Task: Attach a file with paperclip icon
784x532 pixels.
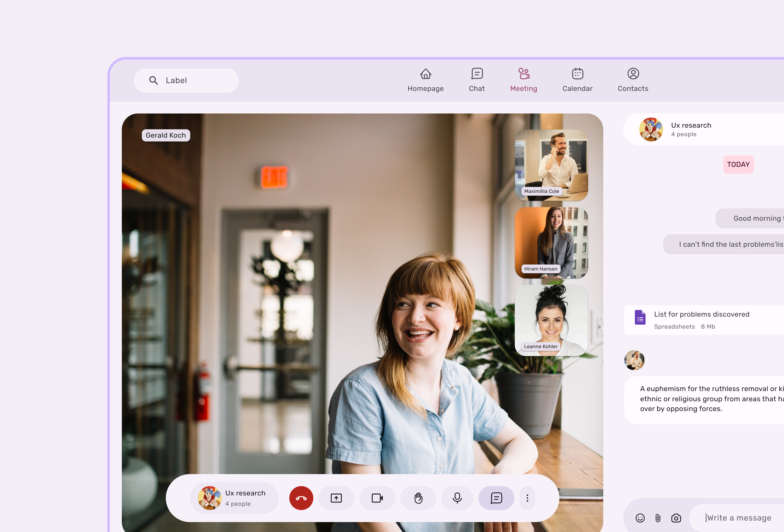Action: [658, 518]
